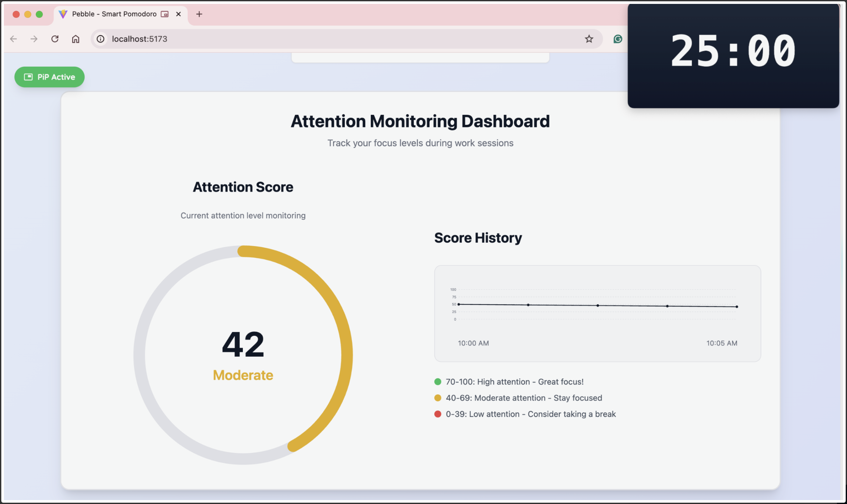Navigate back in the browser
Image resolution: width=847 pixels, height=504 pixels.
click(x=13, y=39)
